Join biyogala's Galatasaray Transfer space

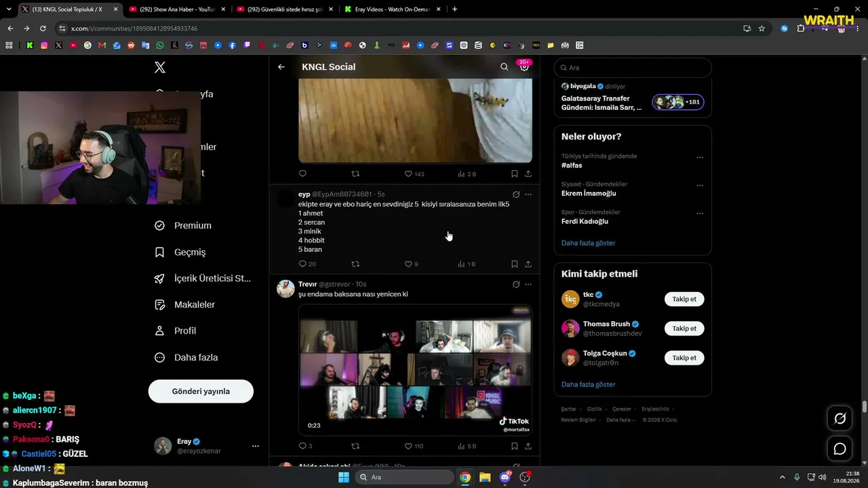point(633,98)
